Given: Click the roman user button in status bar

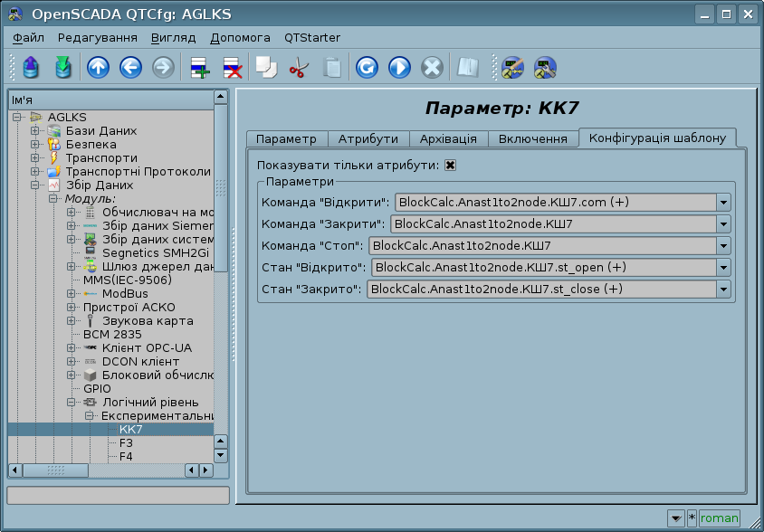Looking at the screenshot, I should pyautogui.click(x=720, y=518).
